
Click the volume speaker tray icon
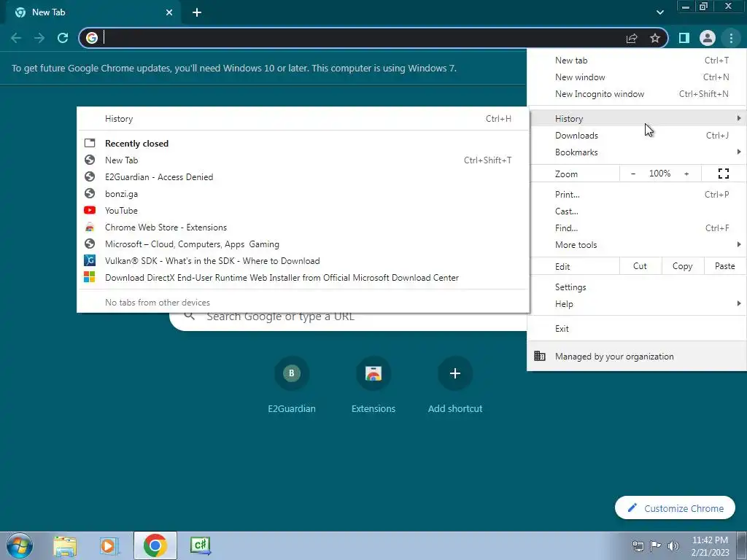(673, 546)
